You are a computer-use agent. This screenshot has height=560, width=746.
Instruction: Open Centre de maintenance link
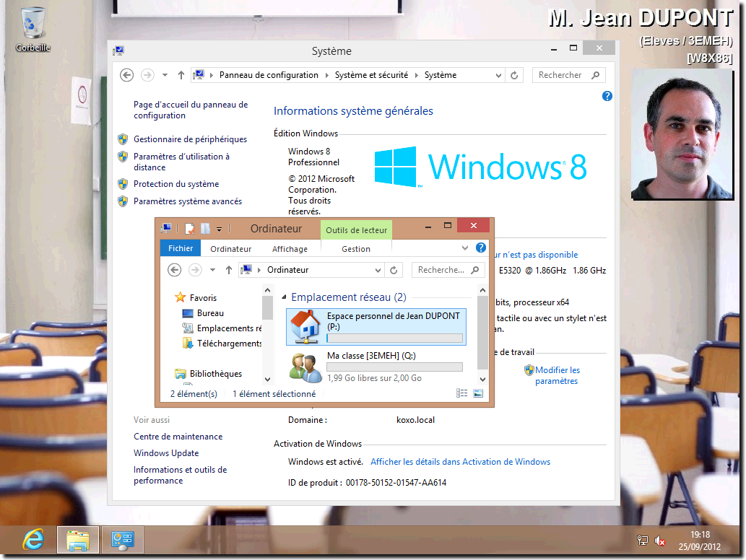coord(178,437)
